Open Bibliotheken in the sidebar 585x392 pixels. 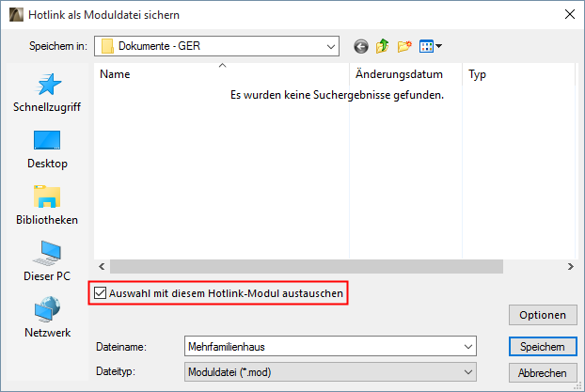point(47,206)
